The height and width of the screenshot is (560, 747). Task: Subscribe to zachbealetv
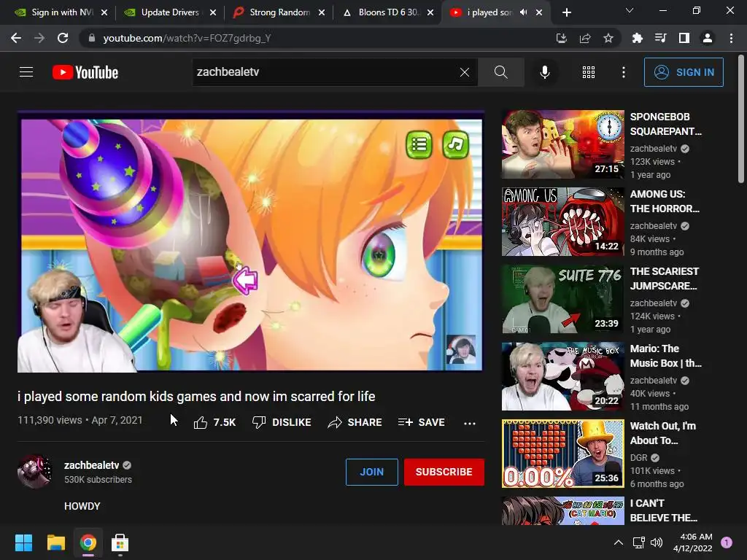(444, 472)
